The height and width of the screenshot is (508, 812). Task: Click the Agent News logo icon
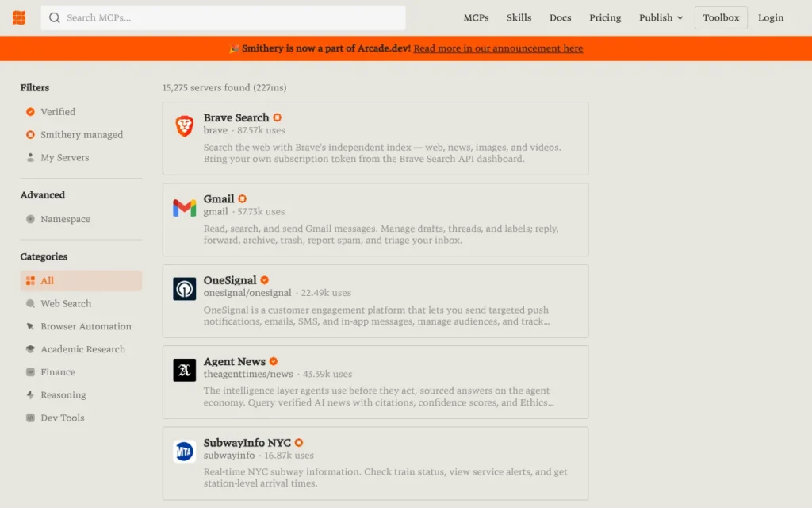tap(184, 370)
